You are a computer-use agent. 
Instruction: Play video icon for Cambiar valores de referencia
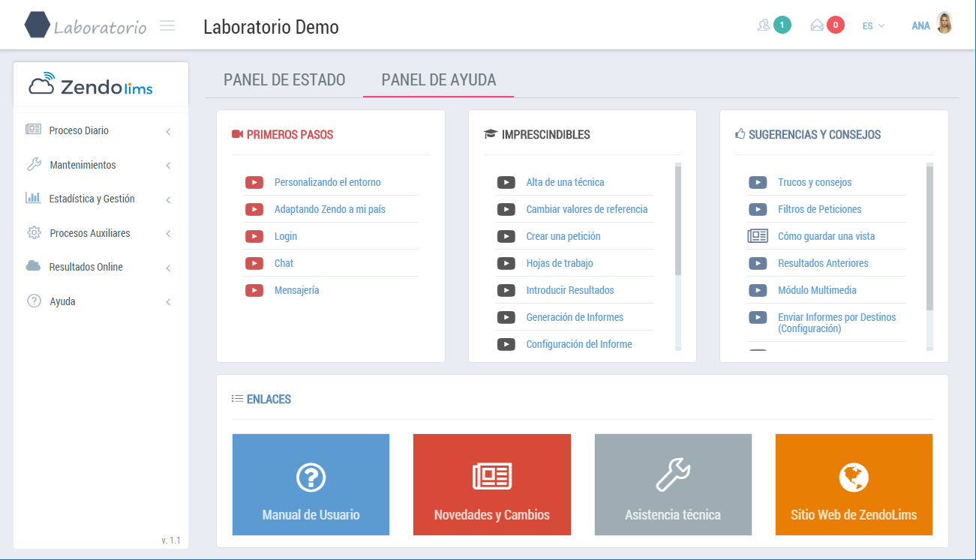coord(506,209)
